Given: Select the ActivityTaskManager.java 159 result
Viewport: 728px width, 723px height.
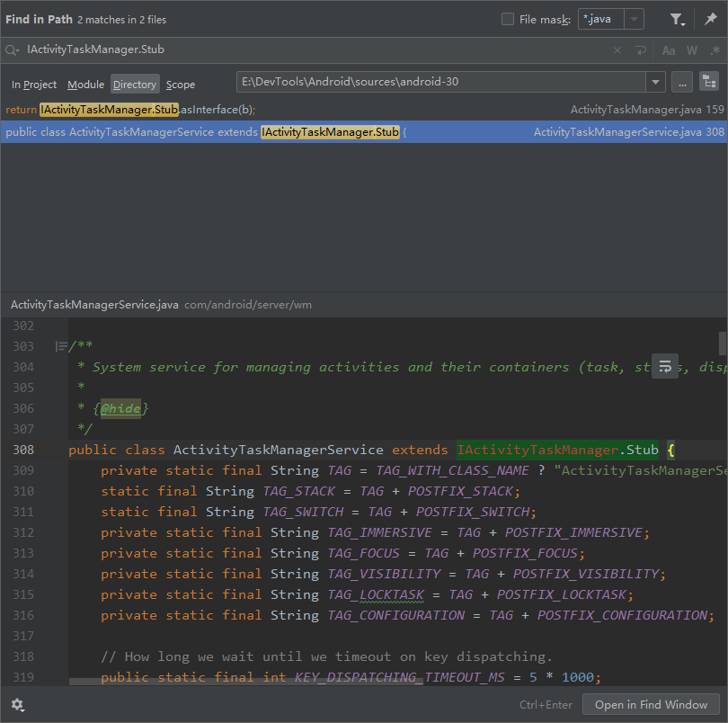Looking at the screenshot, I should point(364,110).
